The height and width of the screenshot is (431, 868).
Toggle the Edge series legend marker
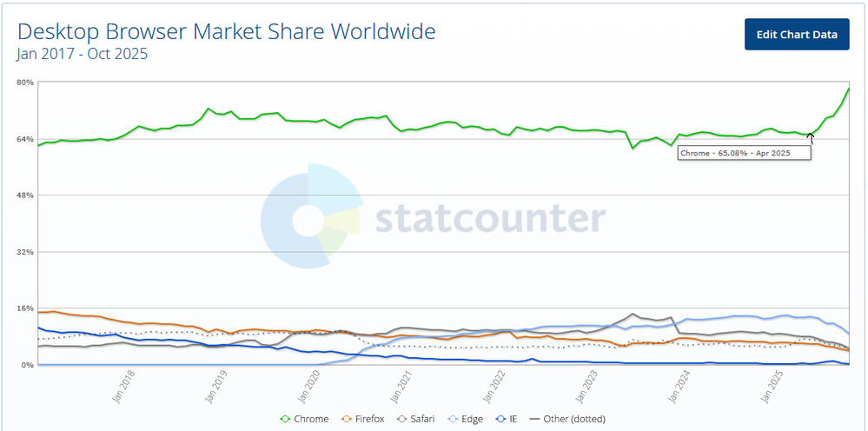coord(454,419)
